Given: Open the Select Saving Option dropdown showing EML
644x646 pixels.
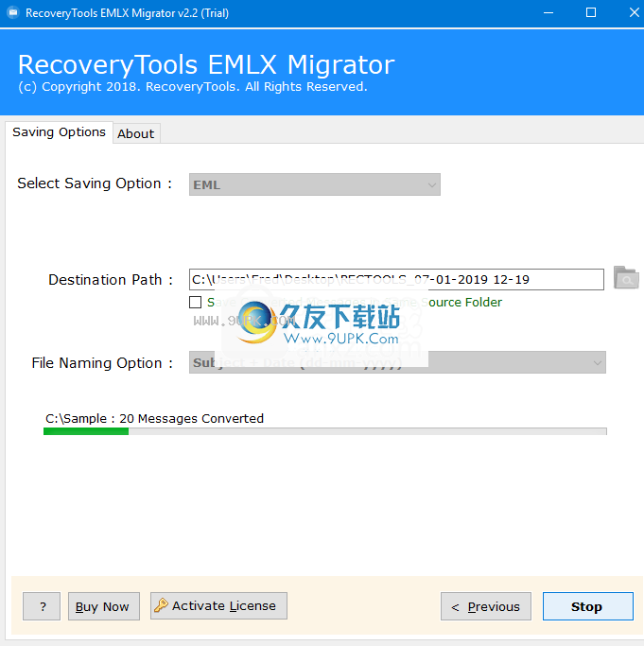Looking at the screenshot, I should [314, 184].
